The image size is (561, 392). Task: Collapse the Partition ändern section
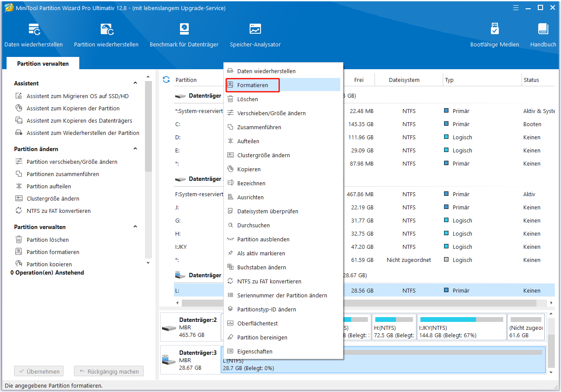coord(135,149)
